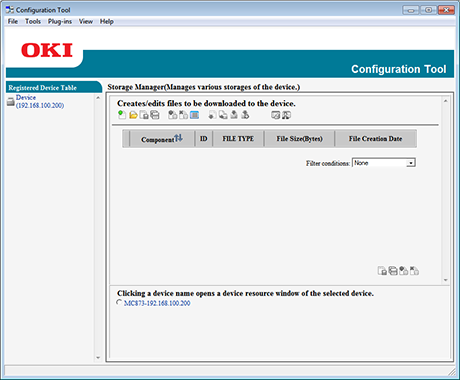Open the Plug-ins menu

click(x=60, y=21)
